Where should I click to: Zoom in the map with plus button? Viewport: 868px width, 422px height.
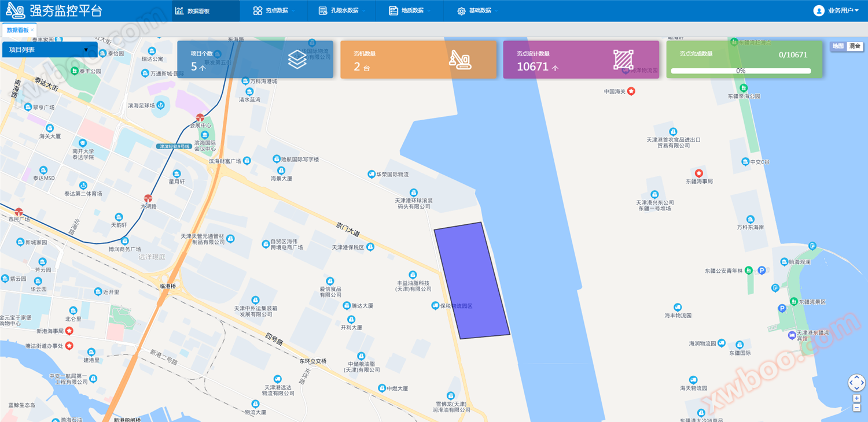pyautogui.click(x=856, y=398)
